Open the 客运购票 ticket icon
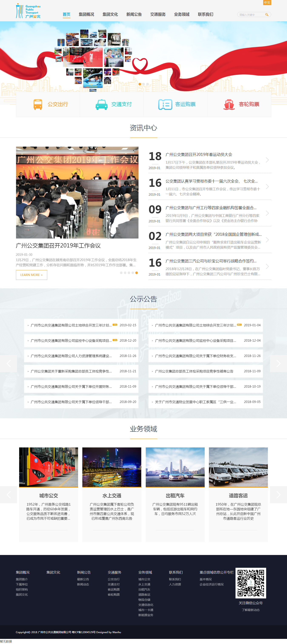This screenshot has width=287, height=644. [165, 105]
